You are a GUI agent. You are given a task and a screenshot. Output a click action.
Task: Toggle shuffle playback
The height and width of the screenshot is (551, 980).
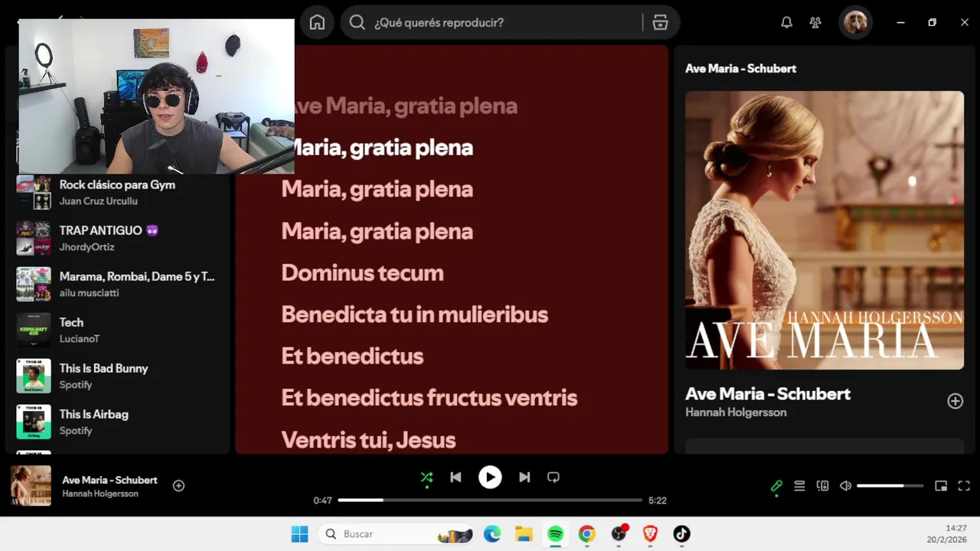click(426, 478)
